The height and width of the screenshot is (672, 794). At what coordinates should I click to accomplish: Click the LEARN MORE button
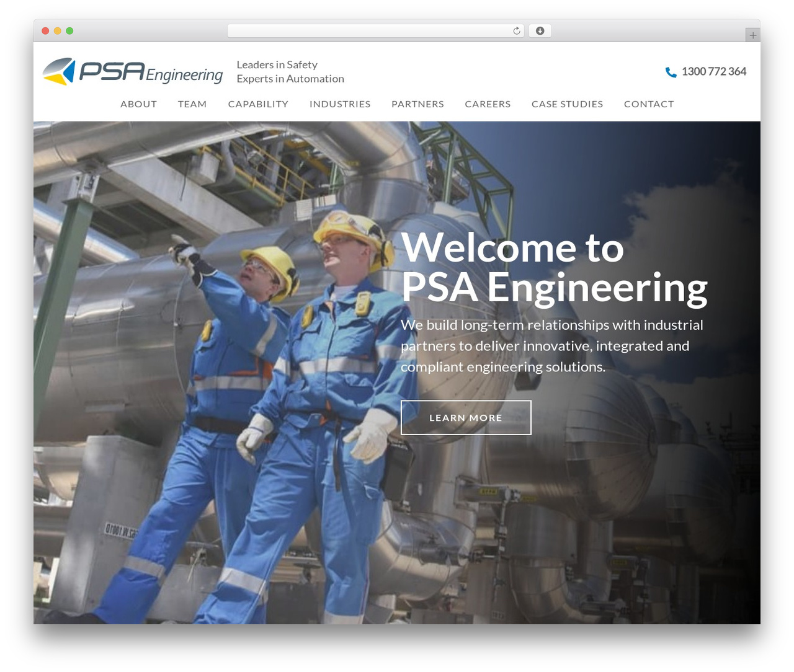click(x=466, y=418)
